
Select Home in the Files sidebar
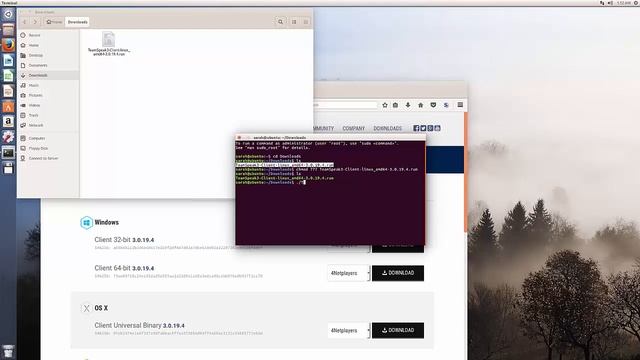(x=49, y=45)
